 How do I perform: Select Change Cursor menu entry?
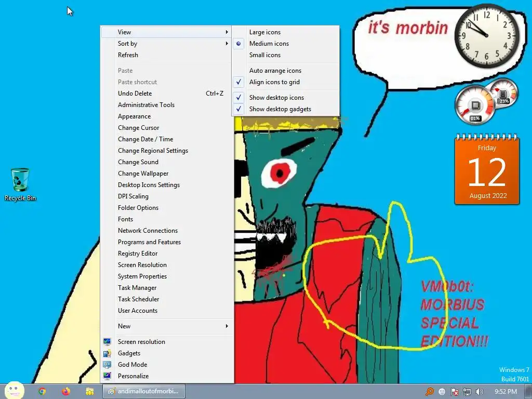(x=166, y=128)
